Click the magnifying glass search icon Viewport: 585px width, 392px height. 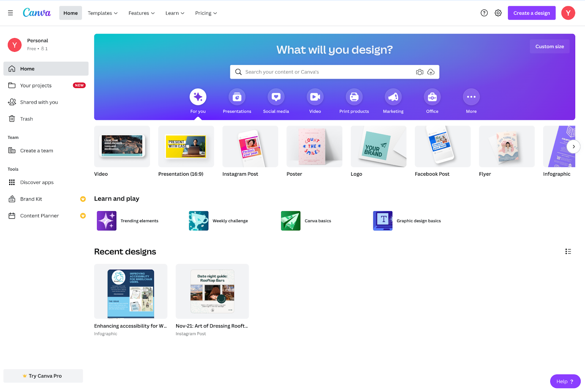coord(238,72)
